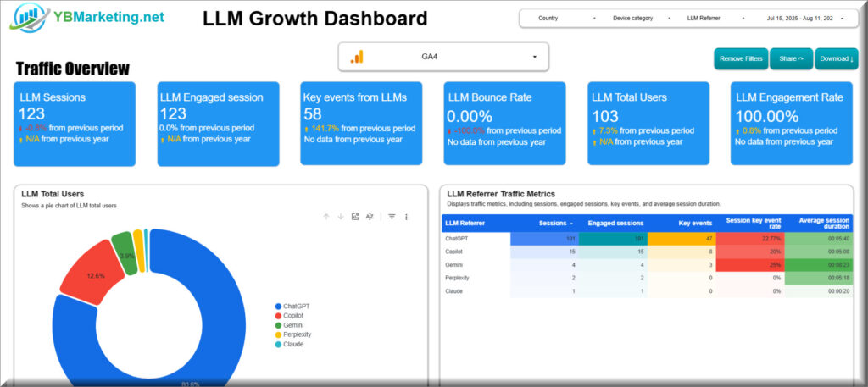Select the LLM Bounce Rate scorecard
The width and height of the screenshot is (868, 387).
[x=504, y=124]
